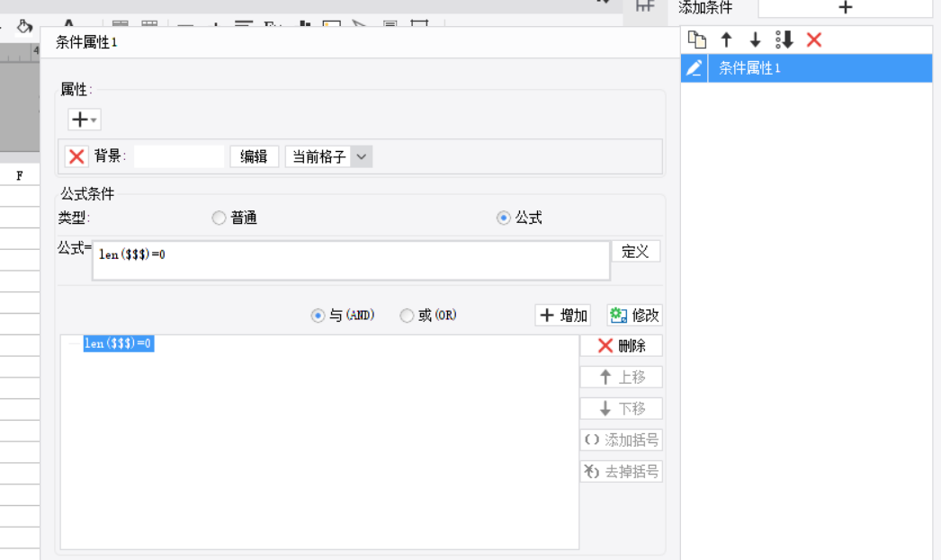
Task: Click the 编辑 background button
Action: point(254,156)
